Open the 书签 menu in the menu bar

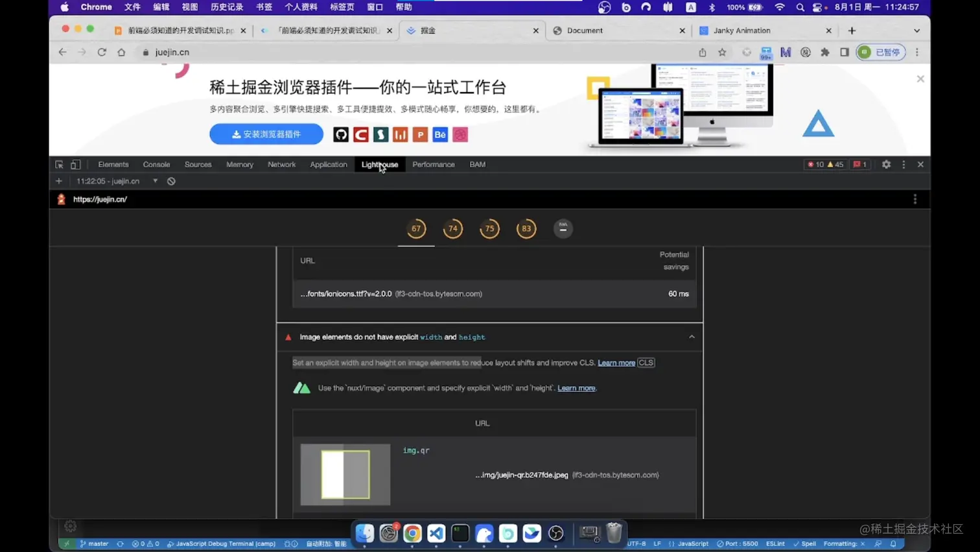click(264, 7)
